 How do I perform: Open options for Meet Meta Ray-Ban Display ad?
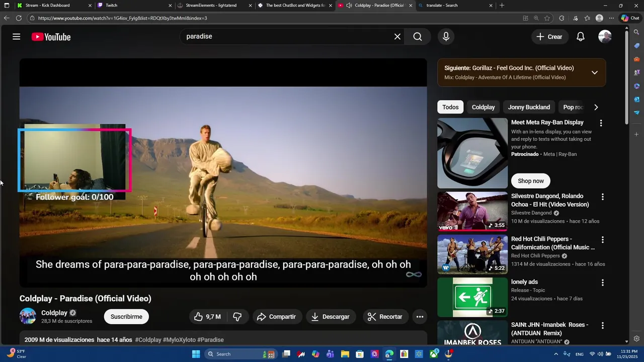(600, 123)
